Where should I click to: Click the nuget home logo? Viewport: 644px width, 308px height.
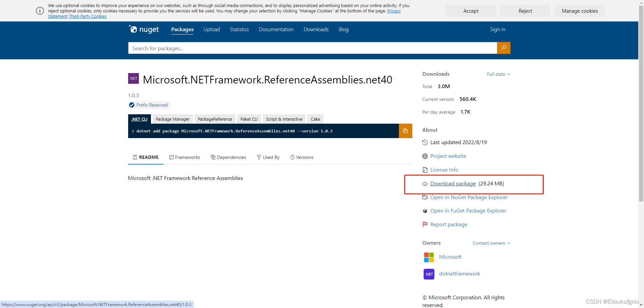(x=144, y=29)
